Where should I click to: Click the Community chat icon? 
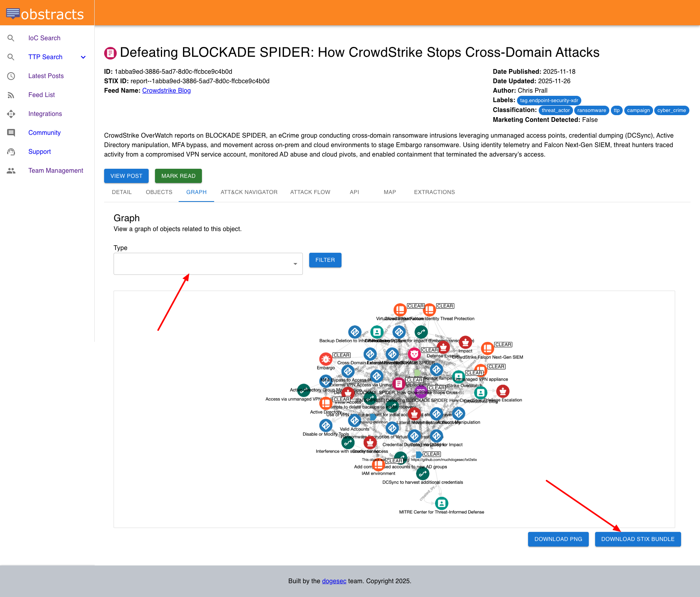point(11,133)
